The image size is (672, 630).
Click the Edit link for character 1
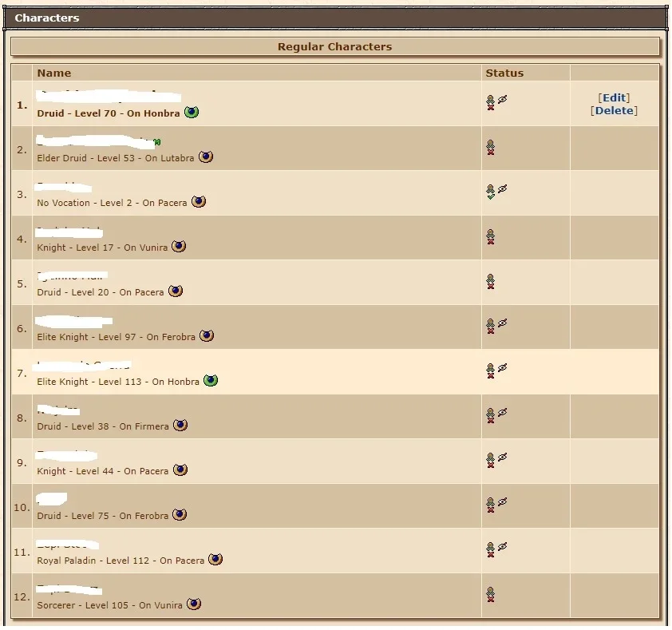(614, 97)
